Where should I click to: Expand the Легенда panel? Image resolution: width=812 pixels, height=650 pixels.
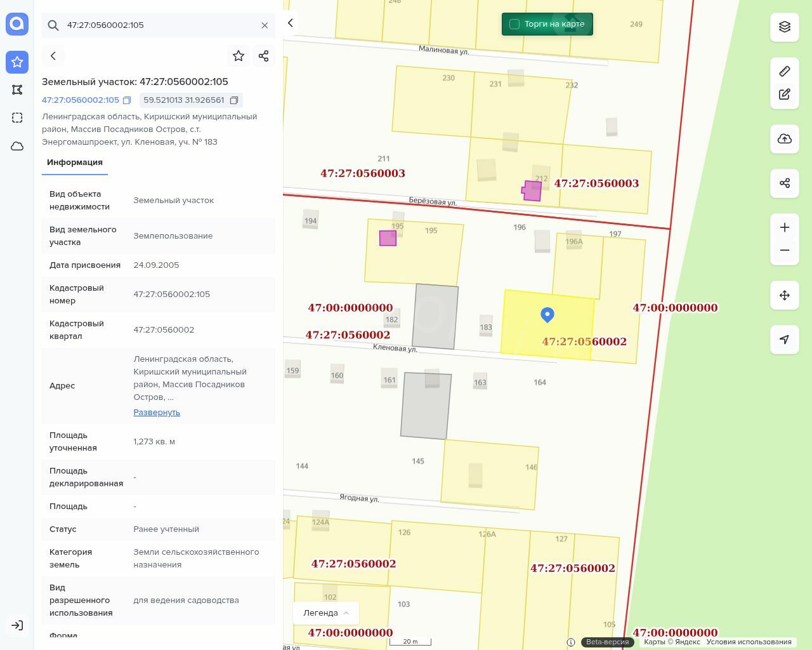[x=326, y=613]
